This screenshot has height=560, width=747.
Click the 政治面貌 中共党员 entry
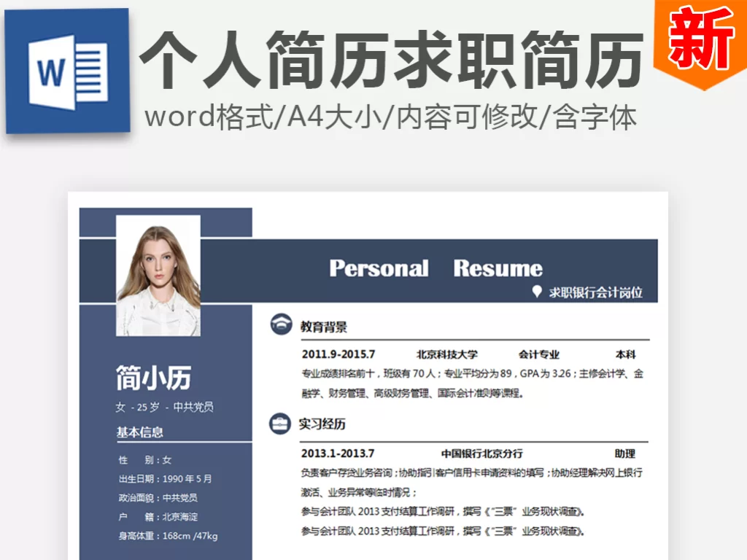click(158, 498)
